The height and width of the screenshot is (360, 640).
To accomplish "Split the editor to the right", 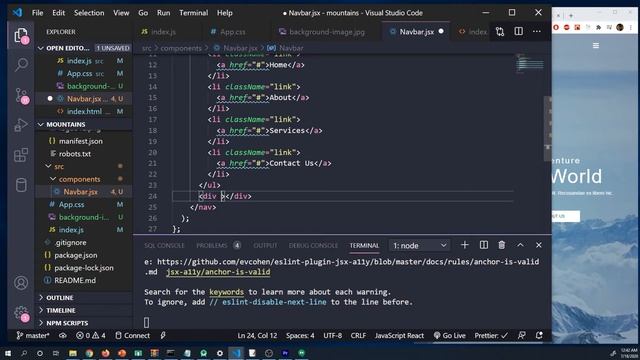I will tap(518, 31).
